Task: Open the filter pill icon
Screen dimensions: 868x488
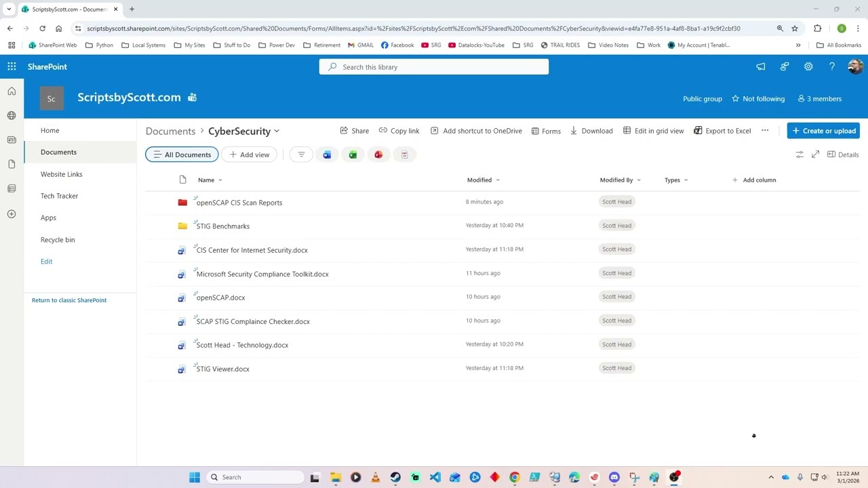Action: (x=301, y=155)
